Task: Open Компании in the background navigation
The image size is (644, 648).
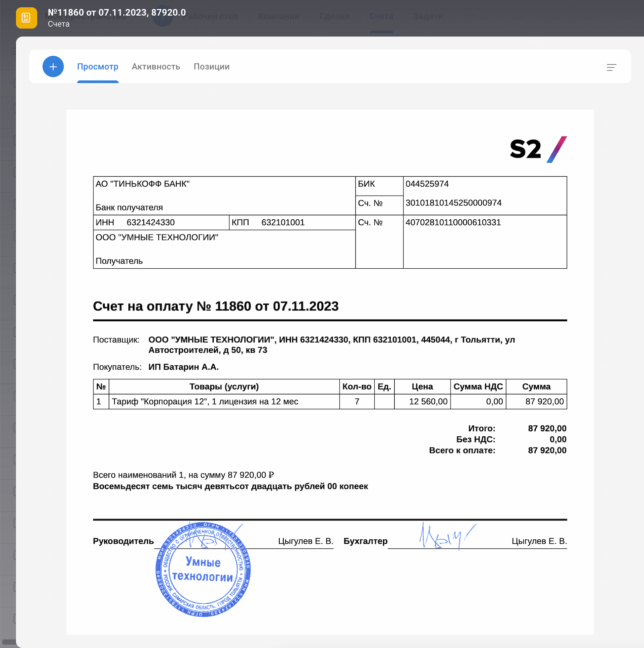Action: point(278,16)
